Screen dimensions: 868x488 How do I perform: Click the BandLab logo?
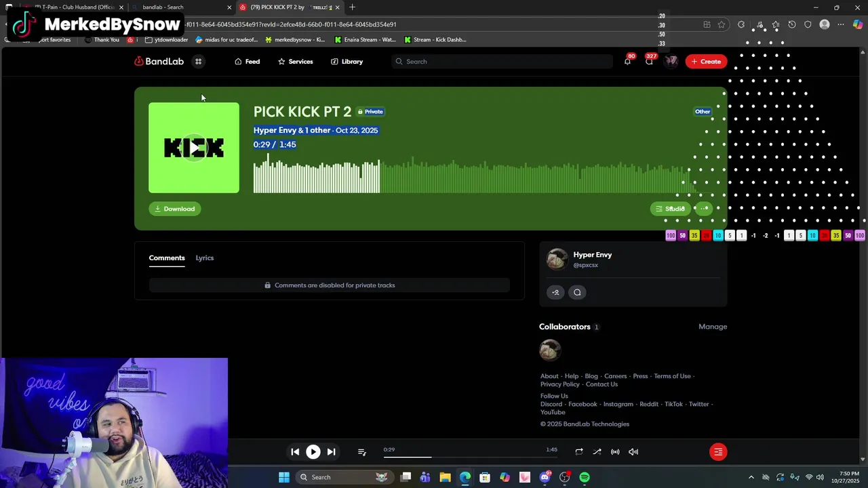(x=159, y=62)
